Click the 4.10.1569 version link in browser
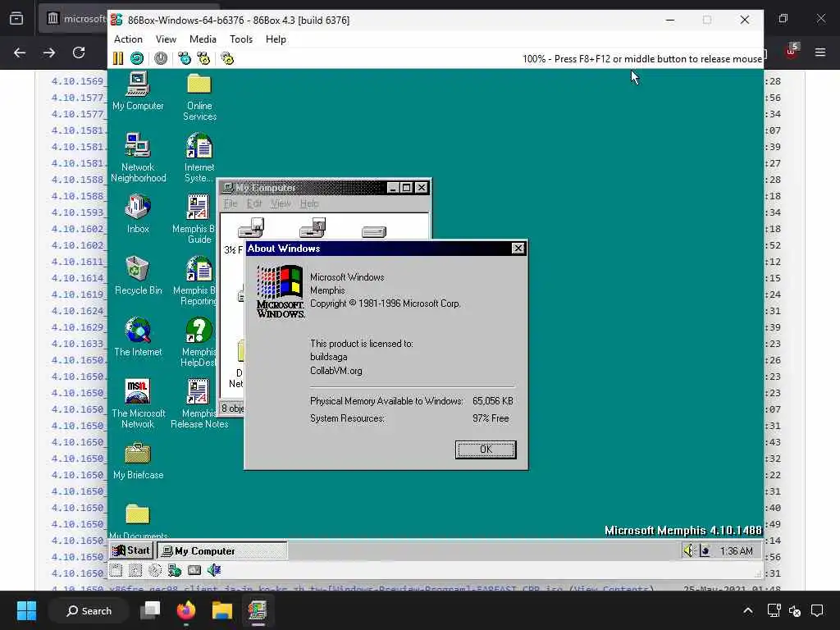This screenshot has height=630, width=840. [x=78, y=81]
